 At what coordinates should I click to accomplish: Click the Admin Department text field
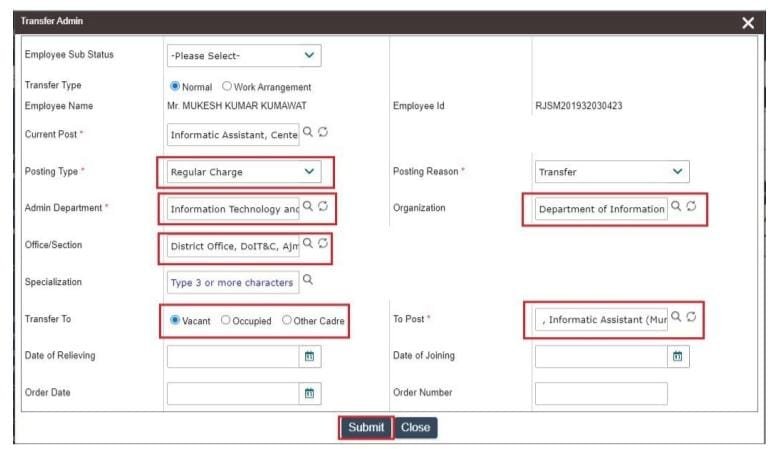pyautogui.click(x=233, y=209)
